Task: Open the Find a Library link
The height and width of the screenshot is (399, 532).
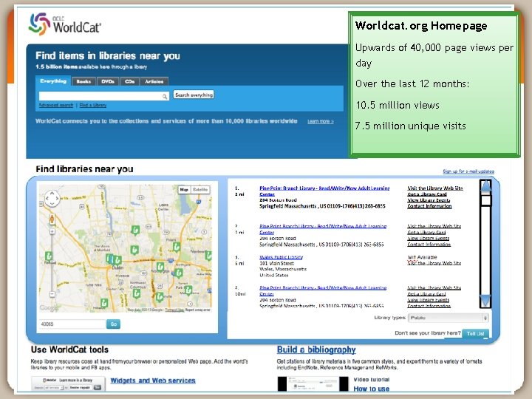Action: click(x=93, y=105)
